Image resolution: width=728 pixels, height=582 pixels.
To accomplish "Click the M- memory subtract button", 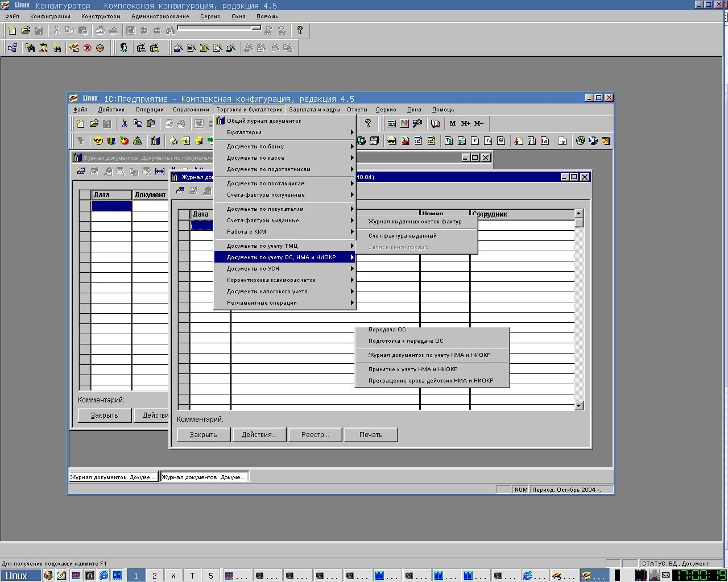I will 479,123.
